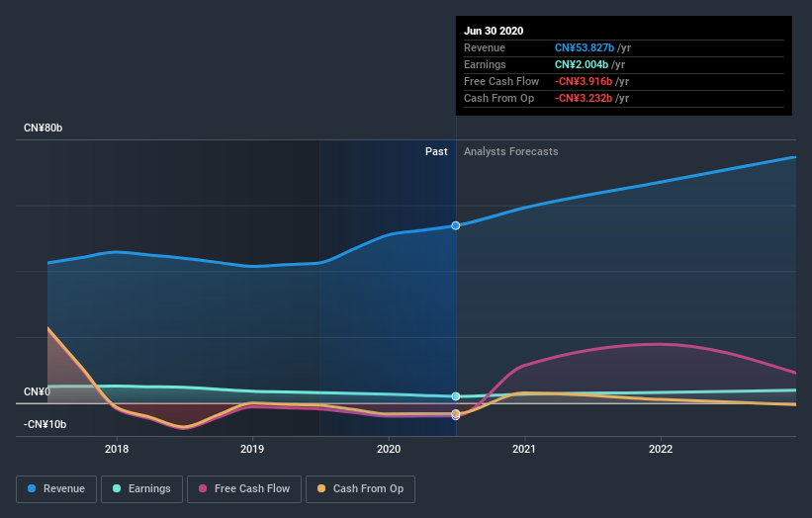The width and height of the screenshot is (812, 518).
Task: Toggle the Earnings legend button
Action: [x=141, y=489]
